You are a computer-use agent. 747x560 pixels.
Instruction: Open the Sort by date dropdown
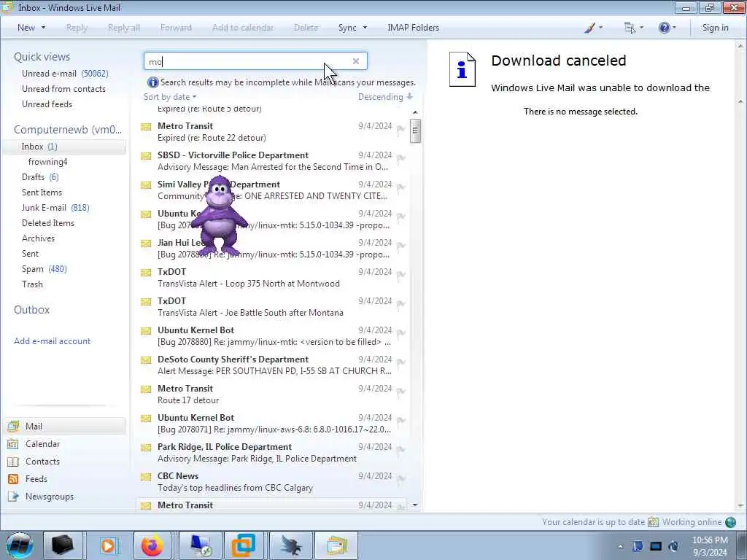170,97
